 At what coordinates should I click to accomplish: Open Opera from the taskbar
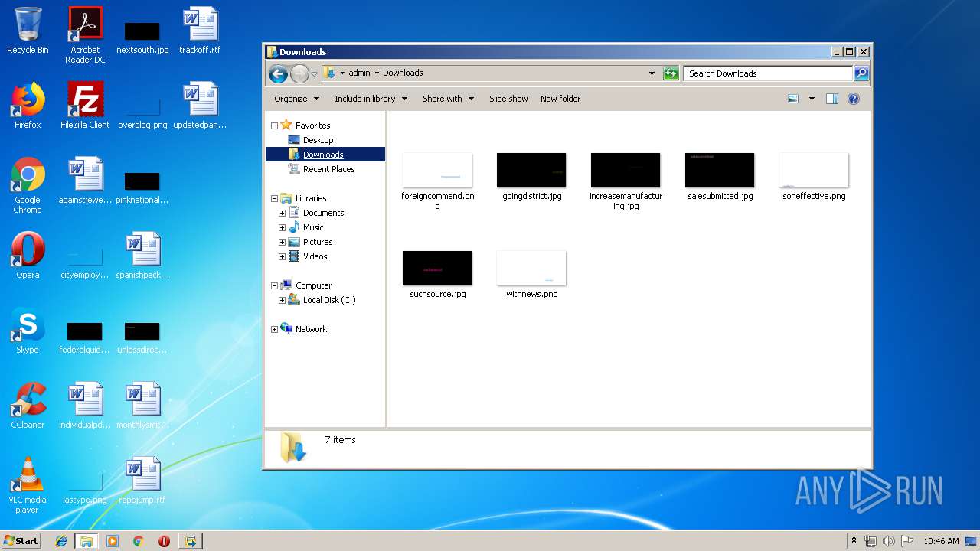tap(164, 541)
